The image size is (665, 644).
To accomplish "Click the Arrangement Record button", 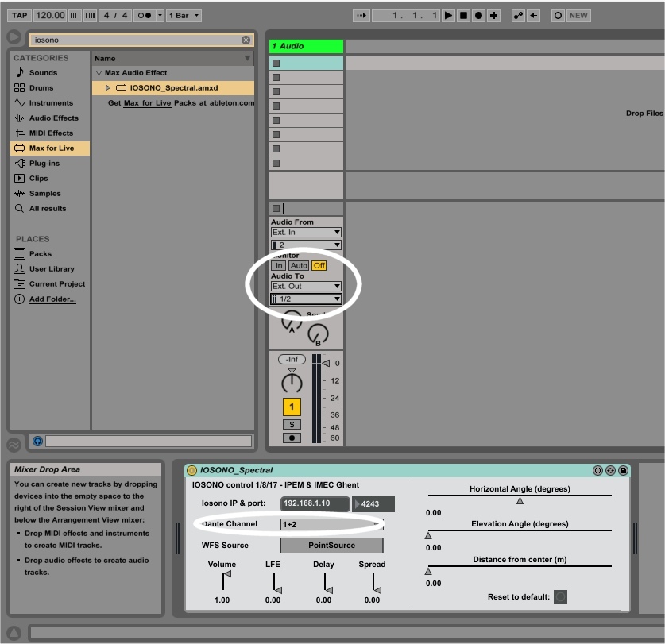I will tap(479, 16).
